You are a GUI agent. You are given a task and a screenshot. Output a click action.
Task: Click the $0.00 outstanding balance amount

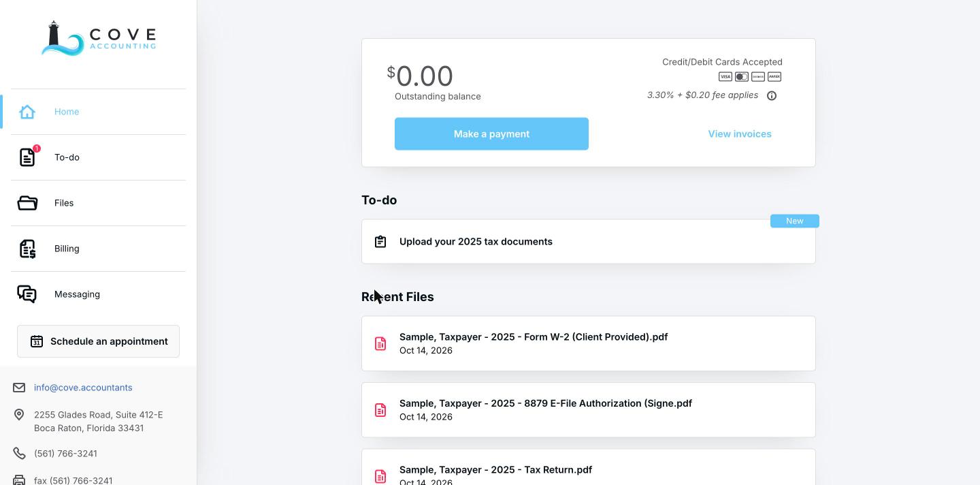point(420,76)
